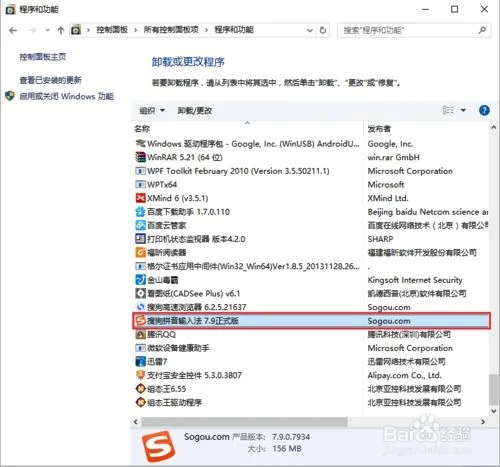Expand the chevron after 所有控制面板项
Viewport: 500px width, 467px height.
tap(206, 30)
